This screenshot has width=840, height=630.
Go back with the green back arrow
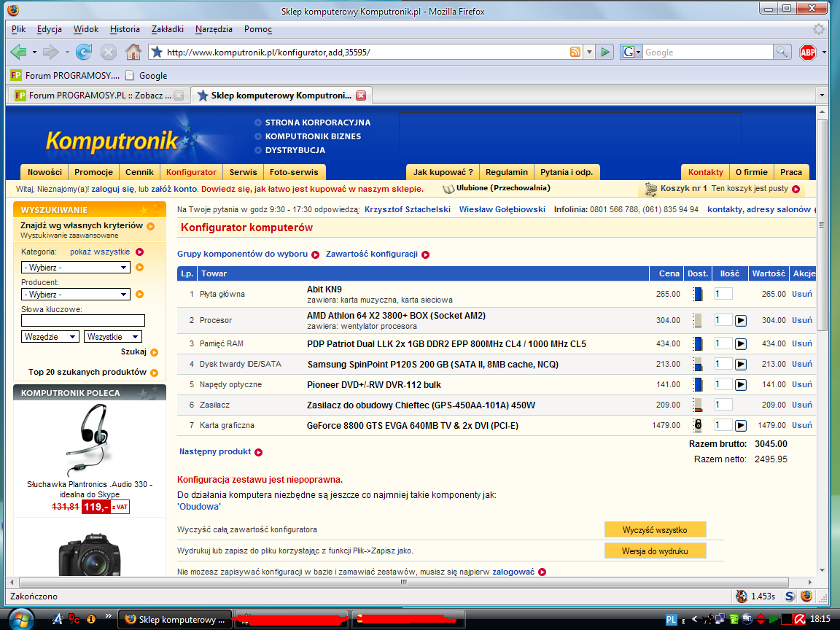(x=19, y=52)
